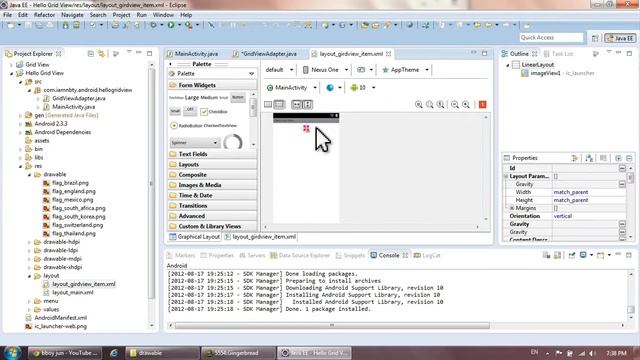
Task: Expand the Images & Media palette category
Action: tap(212, 185)
